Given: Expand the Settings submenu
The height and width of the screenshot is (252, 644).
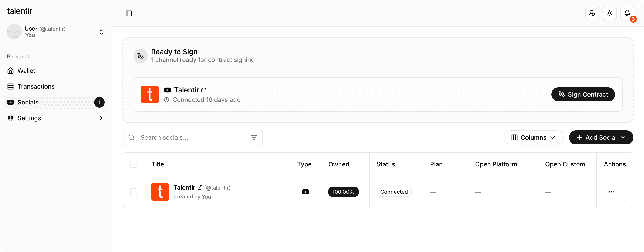Looking at the screenshot, I should (101, 118).
